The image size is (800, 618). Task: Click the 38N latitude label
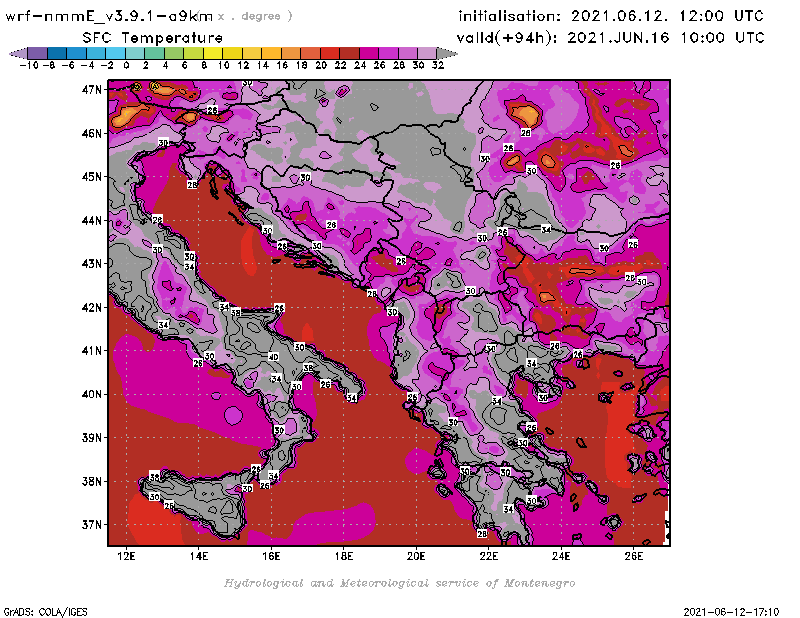tap(92, 481)
